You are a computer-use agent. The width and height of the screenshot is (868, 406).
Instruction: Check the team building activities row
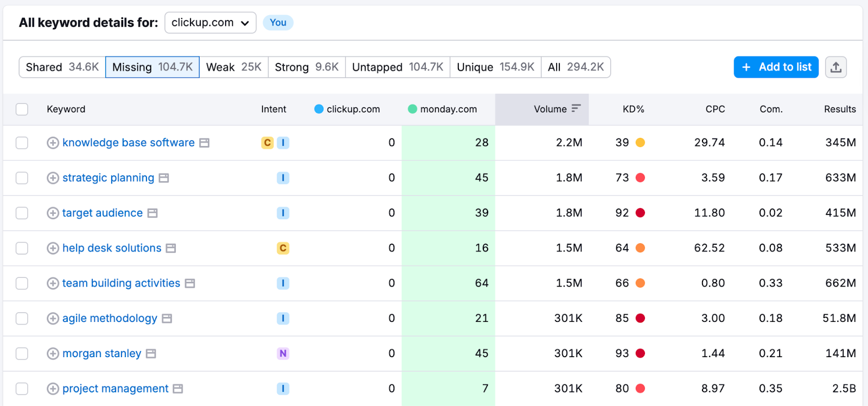point(22,283)
